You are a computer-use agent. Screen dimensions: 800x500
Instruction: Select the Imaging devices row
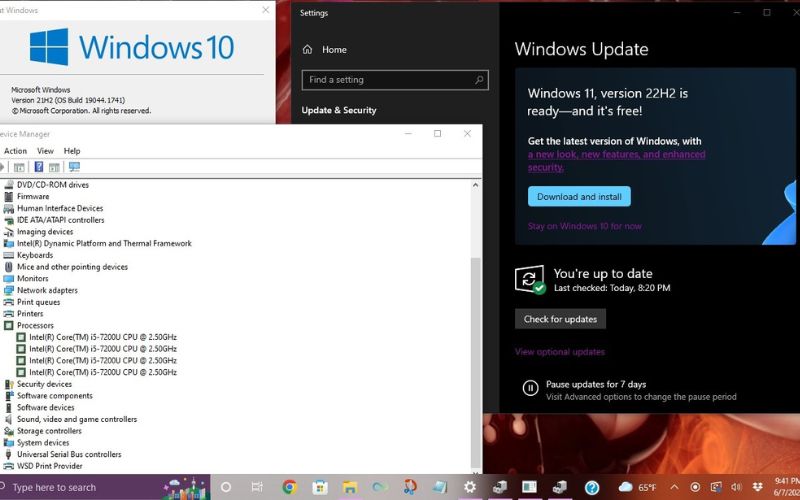[x=45, y=232]
